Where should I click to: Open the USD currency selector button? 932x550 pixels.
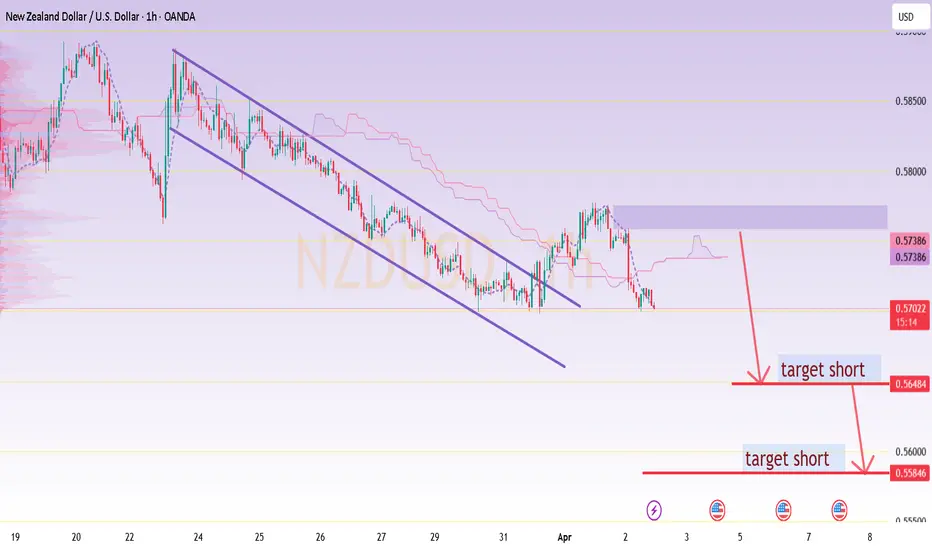[x=909, y=17]
